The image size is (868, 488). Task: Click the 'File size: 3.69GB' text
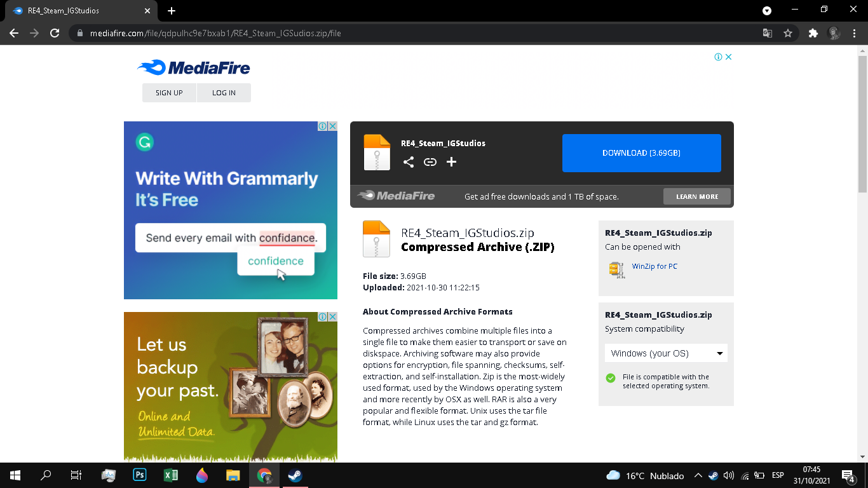pos(395,276)
